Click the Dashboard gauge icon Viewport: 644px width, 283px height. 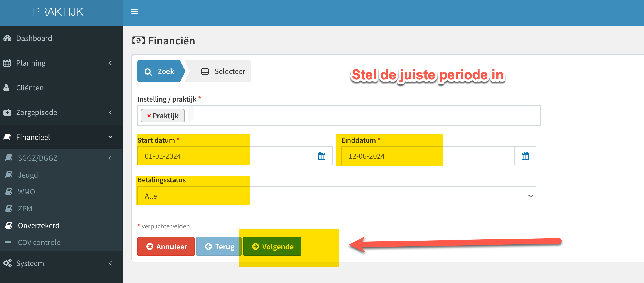(7, 38)
